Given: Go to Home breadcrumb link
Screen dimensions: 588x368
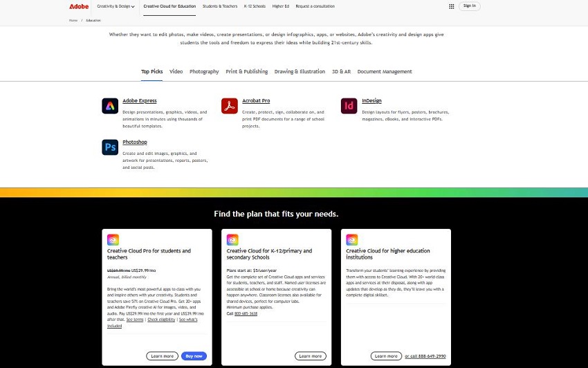Looking at the screenshot, I should click(x=73, y=20).
